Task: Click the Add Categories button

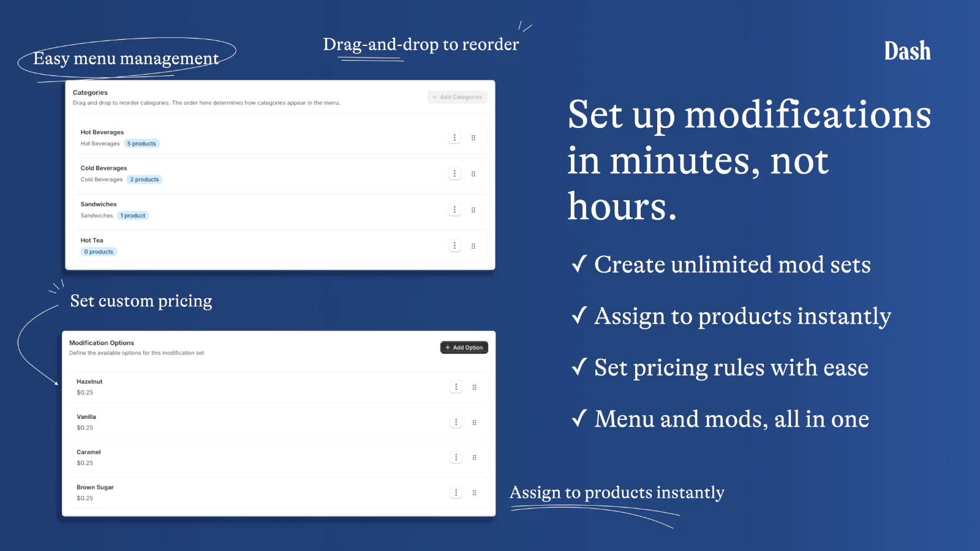Action: point(458,97)
